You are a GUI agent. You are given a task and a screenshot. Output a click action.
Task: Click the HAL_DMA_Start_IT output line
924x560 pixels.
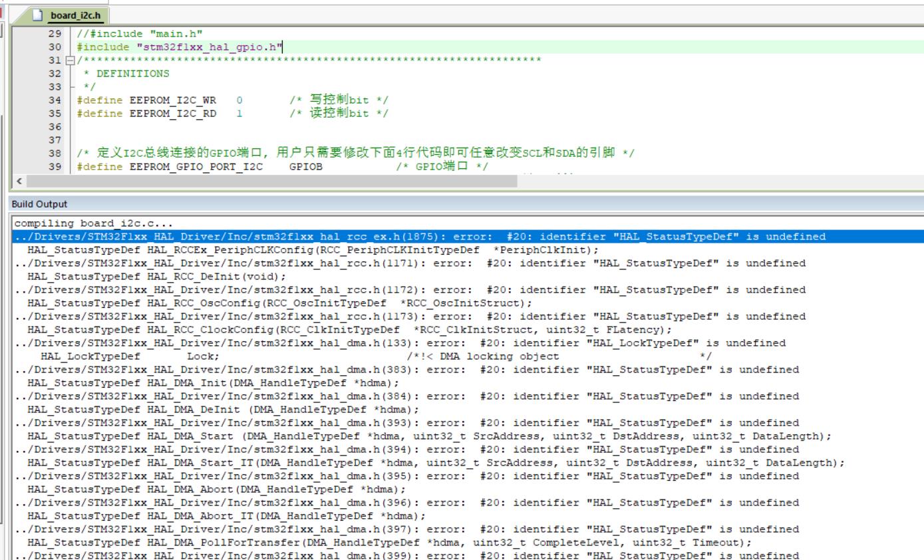[436, 463]
